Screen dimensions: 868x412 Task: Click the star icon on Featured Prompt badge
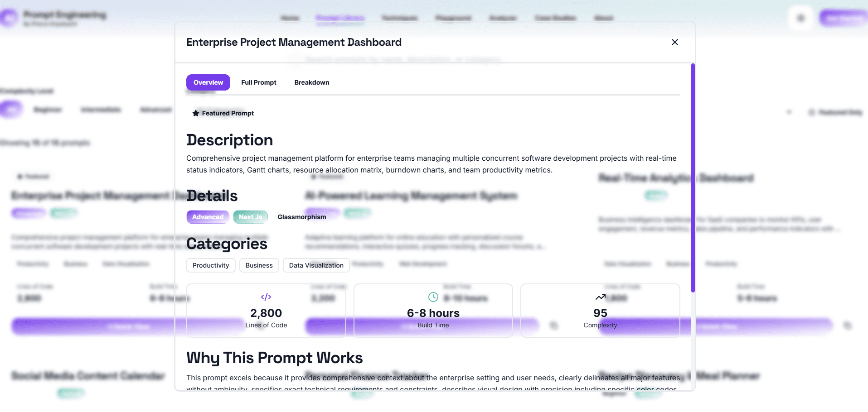tap(195, 113)
